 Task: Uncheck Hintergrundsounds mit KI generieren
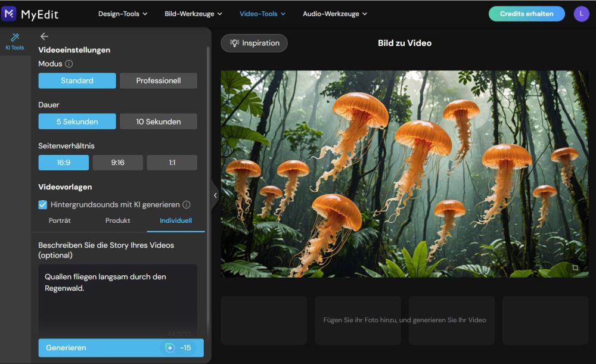click(x=43, y=205)
